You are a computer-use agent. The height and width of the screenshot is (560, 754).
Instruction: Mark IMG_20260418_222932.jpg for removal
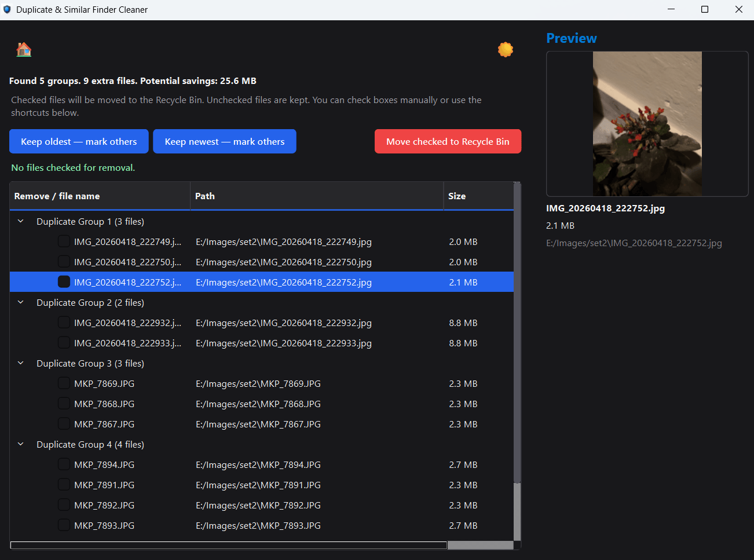[x=64, y=323]
